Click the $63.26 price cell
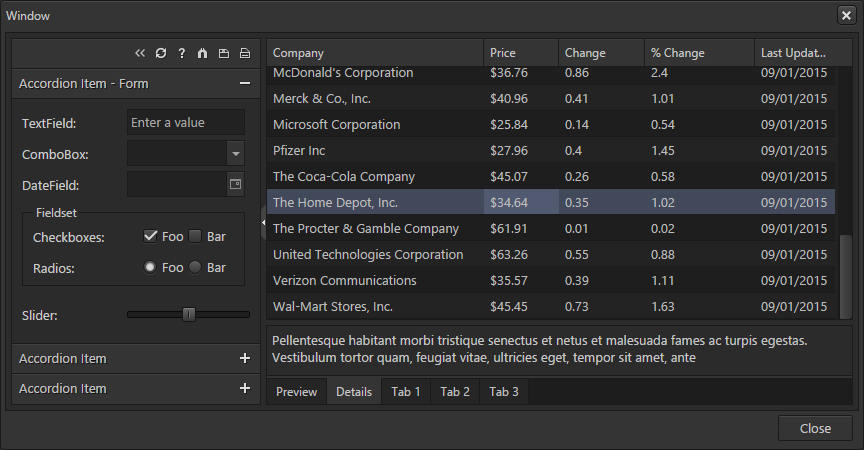The image size is (864, 450). pyautogui.click(x=521, y=254)
